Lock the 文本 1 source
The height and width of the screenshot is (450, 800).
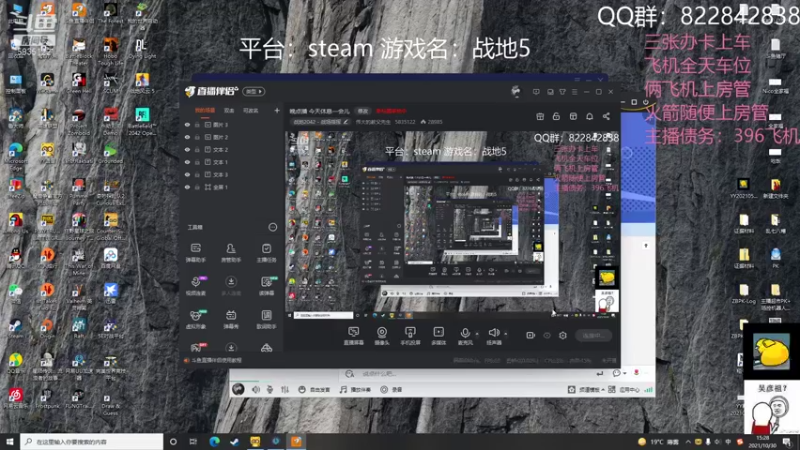click(197, 162)
